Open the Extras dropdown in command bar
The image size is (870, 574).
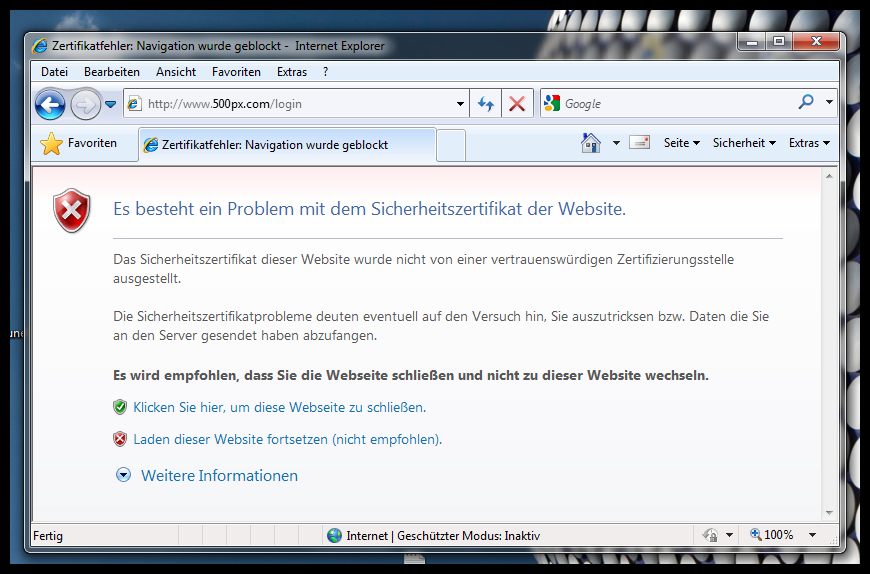[x=810, y=143]
